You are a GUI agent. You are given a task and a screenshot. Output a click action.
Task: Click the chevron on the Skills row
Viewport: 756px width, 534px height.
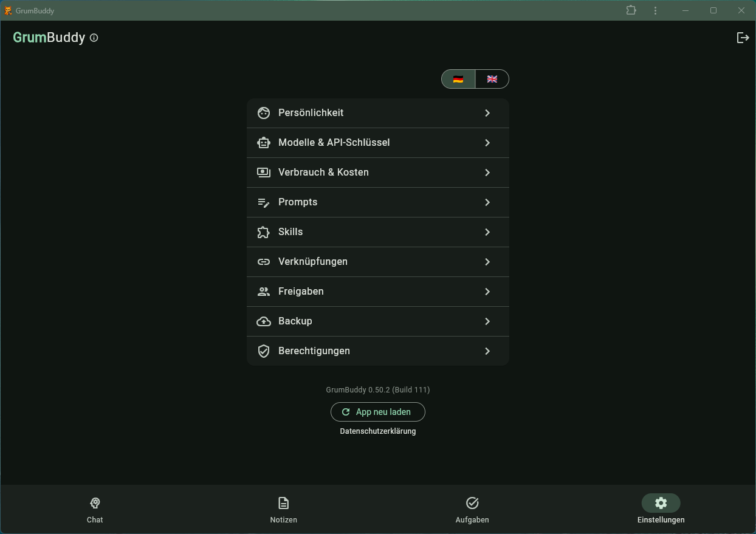pos(487,232)
